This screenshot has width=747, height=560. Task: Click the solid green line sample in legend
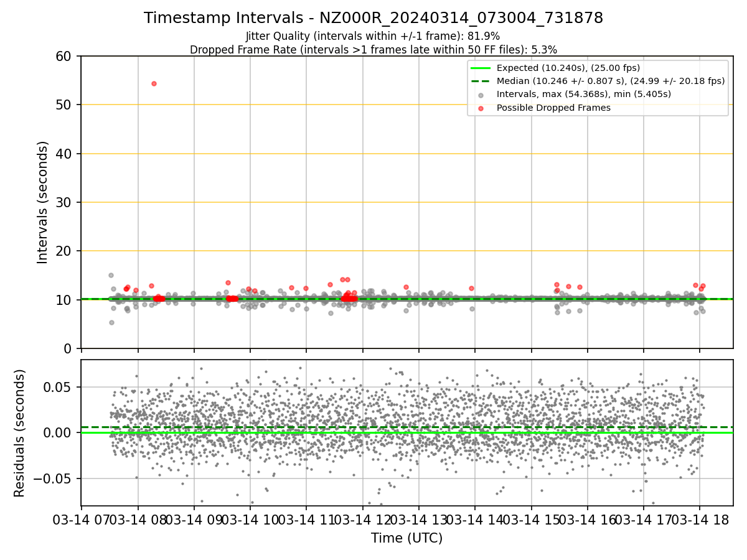click(x=481, y=68)
